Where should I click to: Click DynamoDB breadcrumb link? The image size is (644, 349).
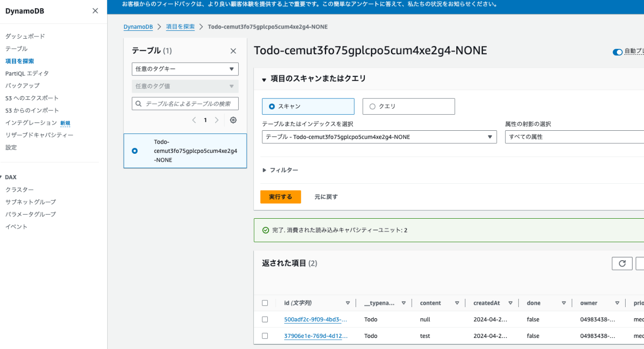point(138,27)
